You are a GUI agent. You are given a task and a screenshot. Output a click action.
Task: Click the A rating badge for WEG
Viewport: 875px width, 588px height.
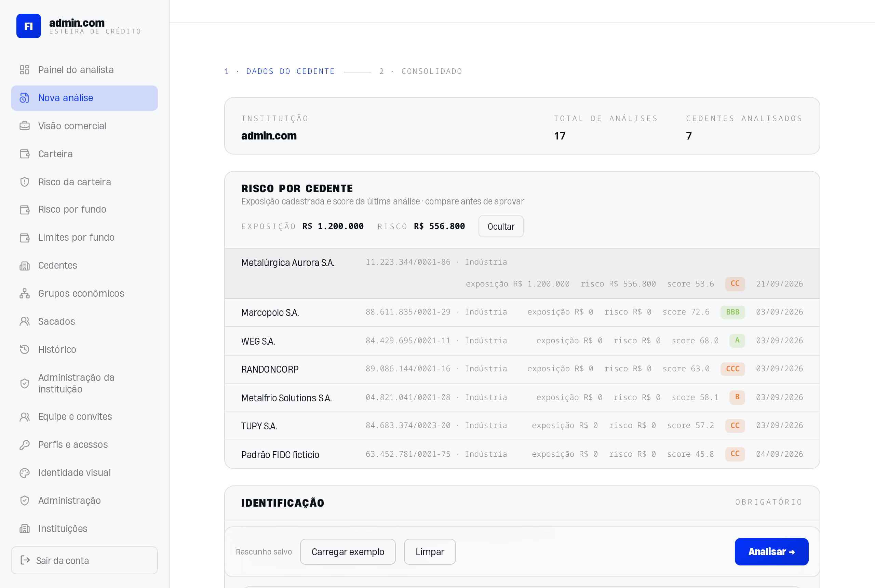point(737,340)
